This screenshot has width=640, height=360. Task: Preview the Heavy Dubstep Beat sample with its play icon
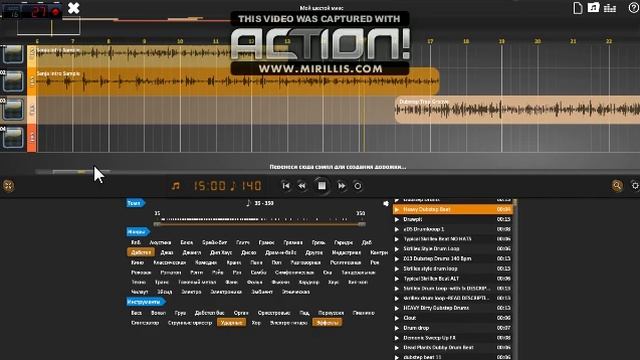(397, 209)
